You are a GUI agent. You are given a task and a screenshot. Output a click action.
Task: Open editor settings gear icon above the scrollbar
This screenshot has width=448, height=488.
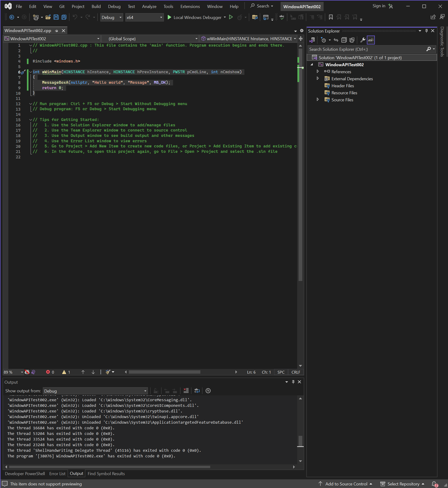point(302,31)
